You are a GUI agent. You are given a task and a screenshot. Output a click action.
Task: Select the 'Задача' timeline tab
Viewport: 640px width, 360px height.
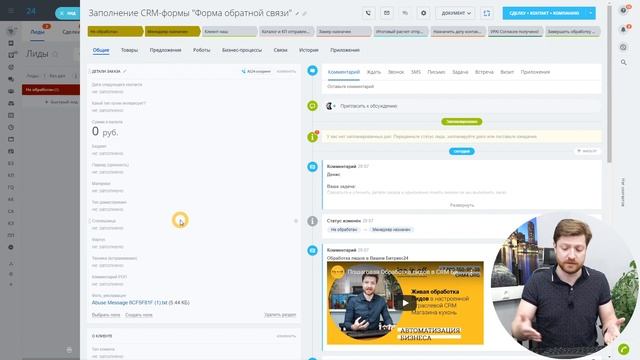click(x=460, y=72)
